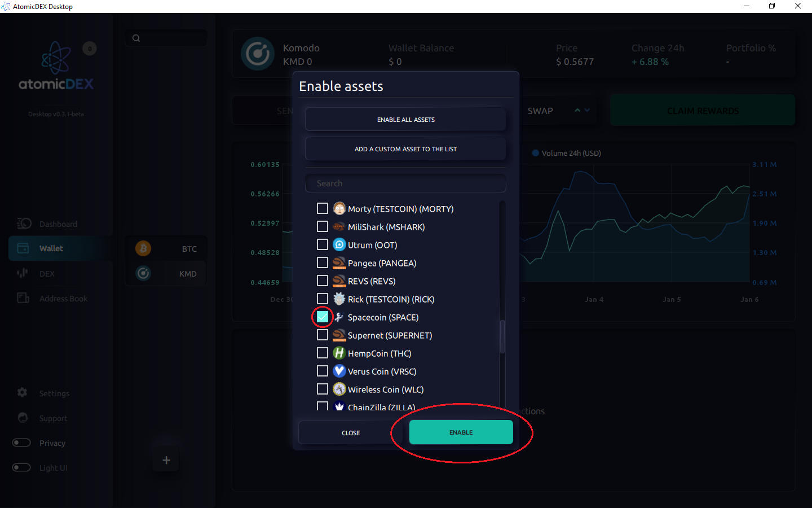Click the Verus Coin (VRSC) label

382,371
